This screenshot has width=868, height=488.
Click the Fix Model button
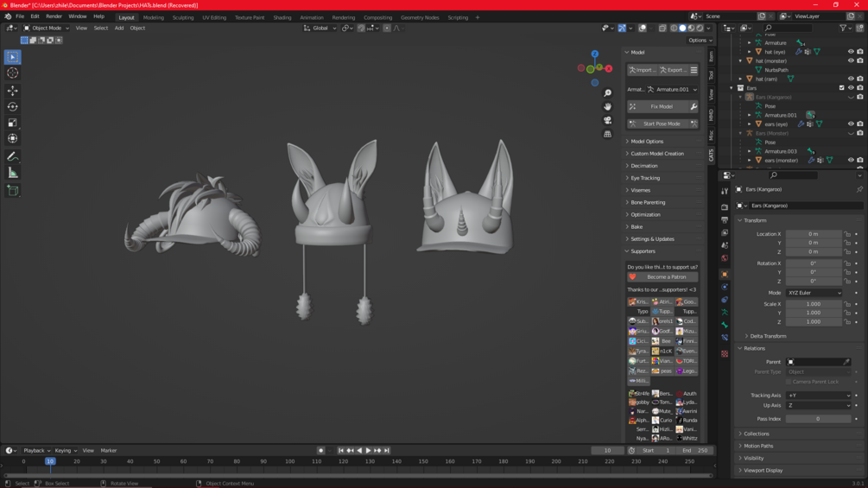pos(662,106)
